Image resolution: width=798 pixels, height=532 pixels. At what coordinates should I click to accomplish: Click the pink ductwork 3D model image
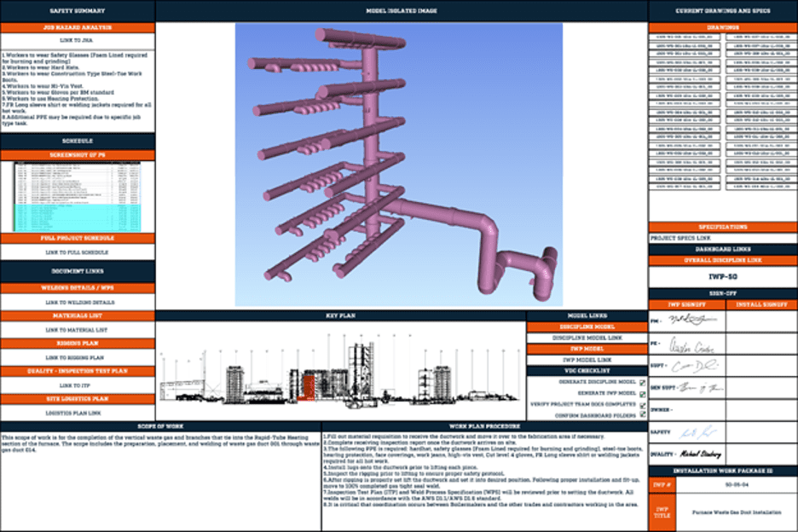coord(398,165)
